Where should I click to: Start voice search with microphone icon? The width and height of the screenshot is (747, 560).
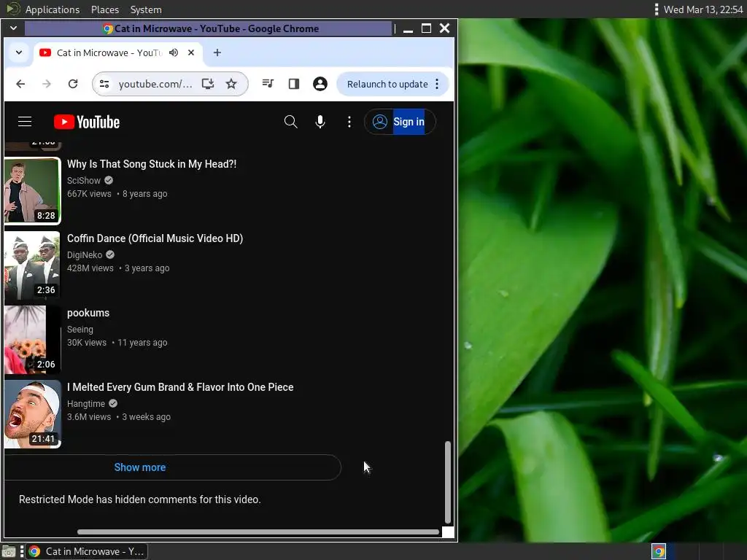(320, 122)
